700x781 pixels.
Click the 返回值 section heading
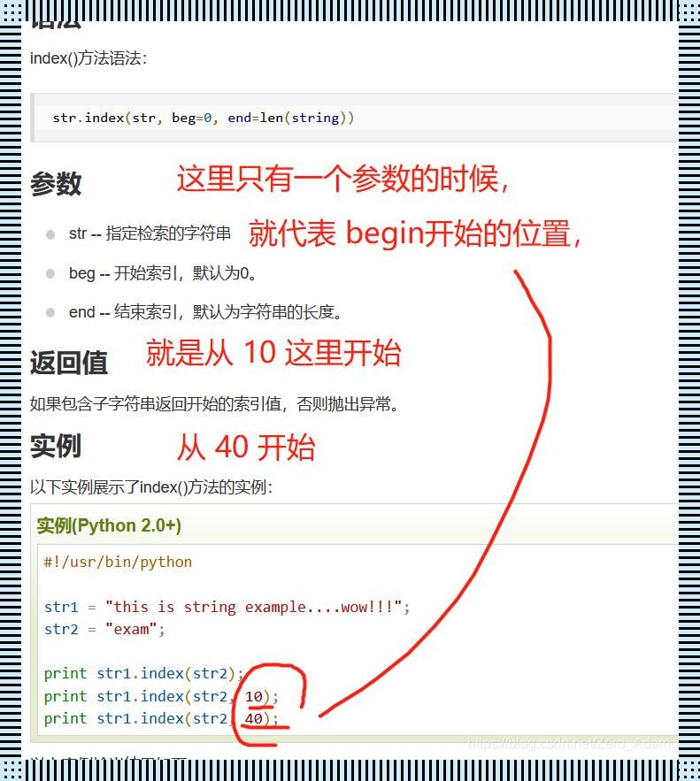[69, 362]
